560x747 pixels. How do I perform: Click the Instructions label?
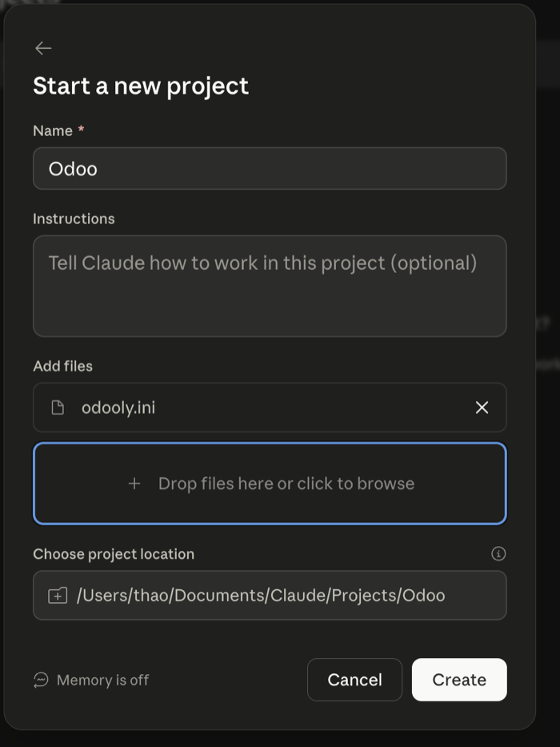pos(74,219)
